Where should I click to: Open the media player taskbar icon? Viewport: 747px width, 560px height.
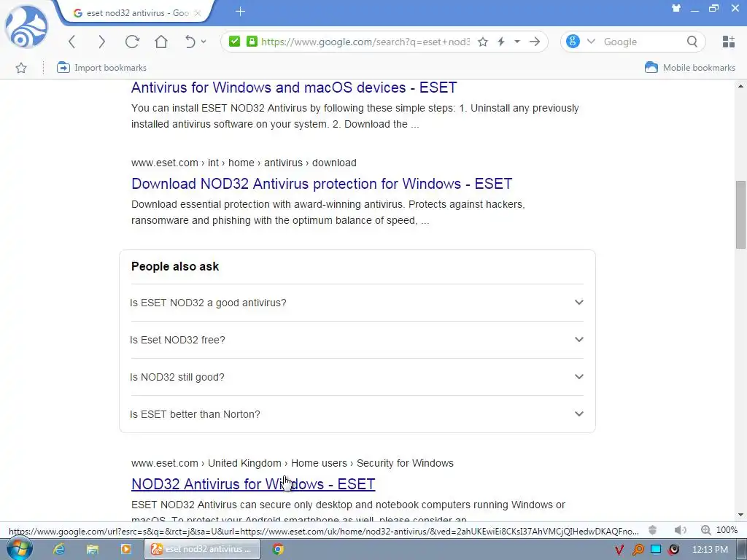pos(125,549)
